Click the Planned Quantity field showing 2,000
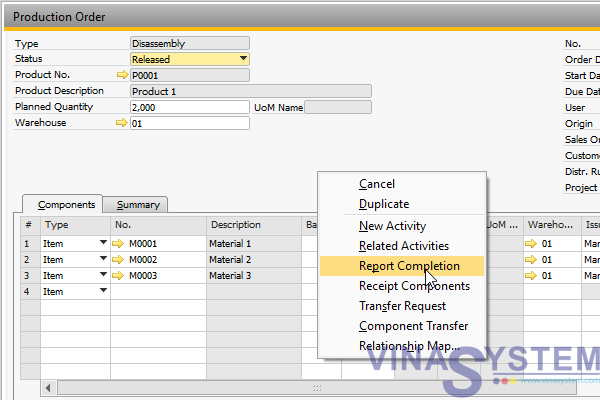Screen dimensions: 600x400 (190, 107)
